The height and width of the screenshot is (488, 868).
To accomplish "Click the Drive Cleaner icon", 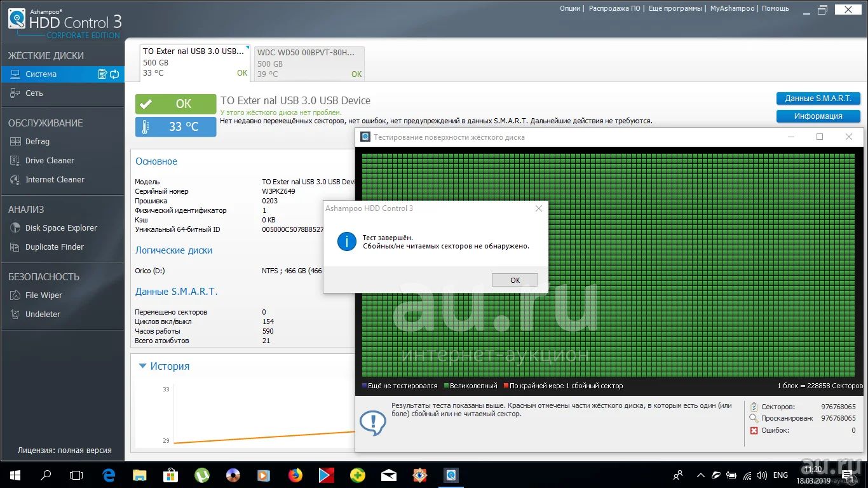I will 15,161.
